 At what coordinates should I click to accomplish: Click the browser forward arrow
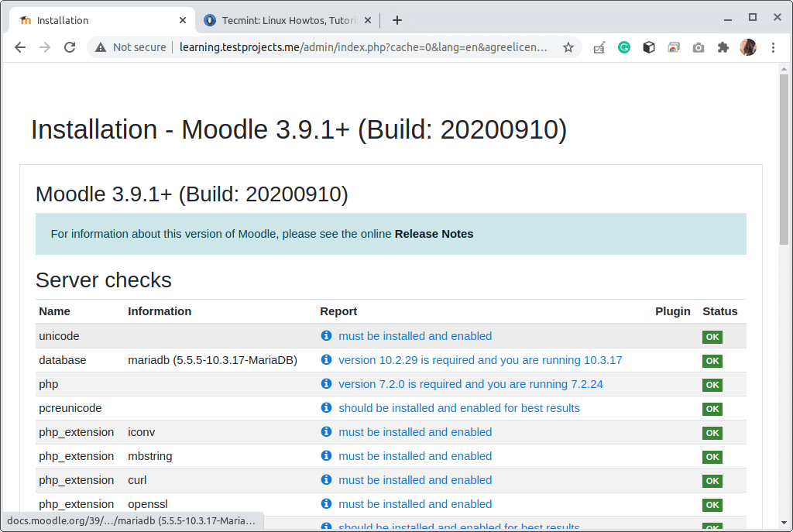click(45, 47)
